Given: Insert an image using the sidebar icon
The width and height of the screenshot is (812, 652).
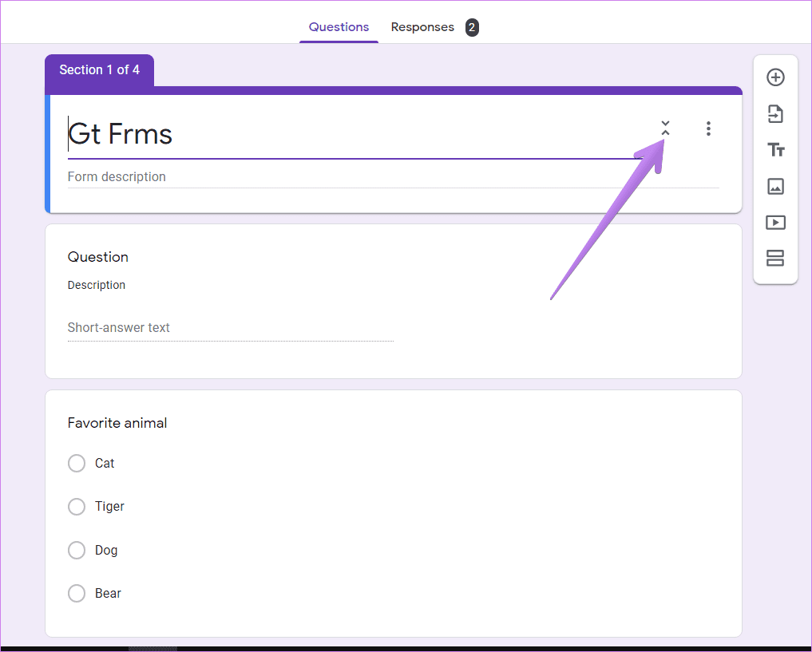Looking at the screenshot, I should point(775,186).
